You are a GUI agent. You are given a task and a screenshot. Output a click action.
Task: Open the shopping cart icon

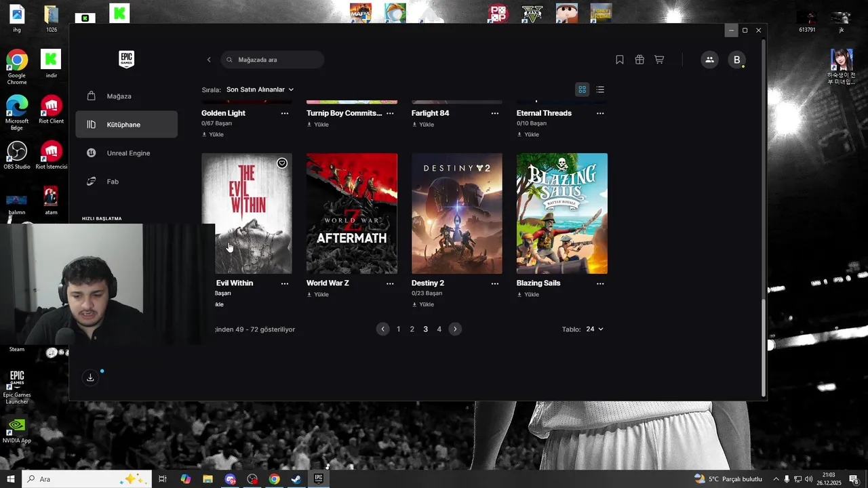[x=659, y=60]
